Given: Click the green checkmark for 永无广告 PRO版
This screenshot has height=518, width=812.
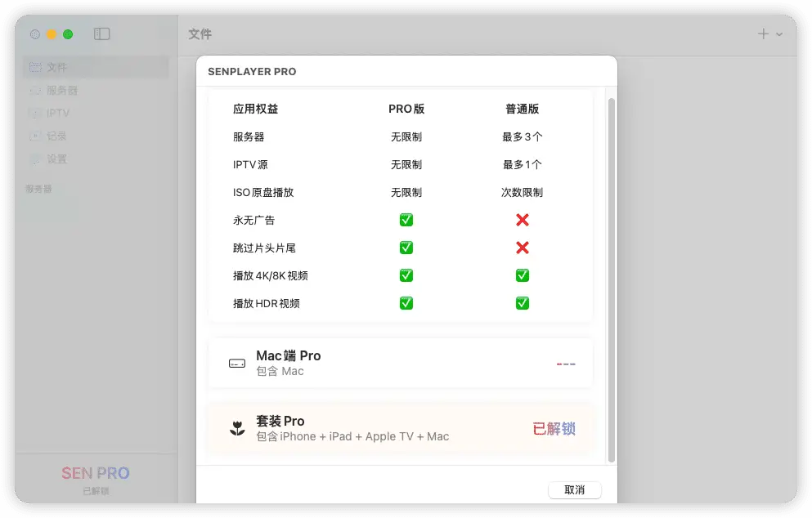Looking at the screenshot, I should 406,220.
